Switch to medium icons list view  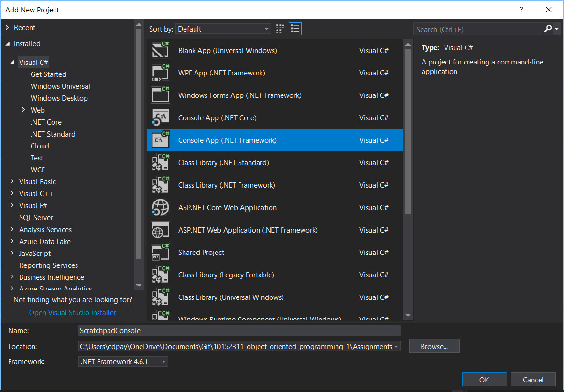[295, 29]
